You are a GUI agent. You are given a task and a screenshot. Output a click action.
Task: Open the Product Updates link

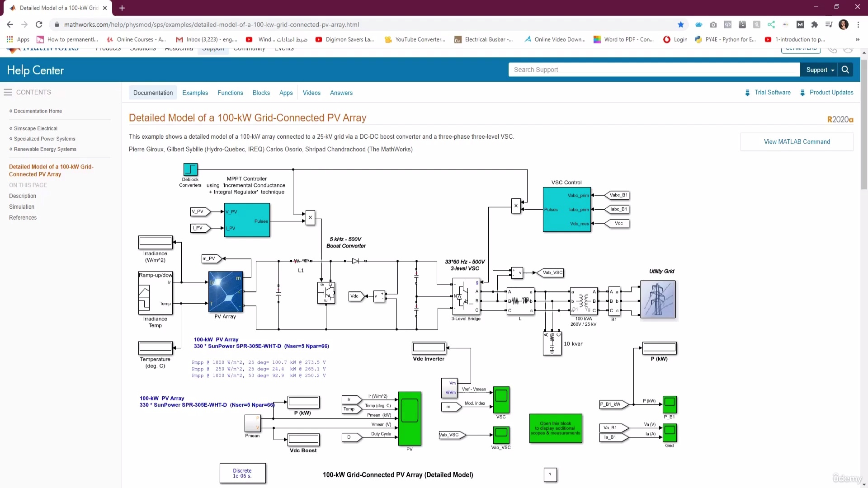(x=831, y=93)
